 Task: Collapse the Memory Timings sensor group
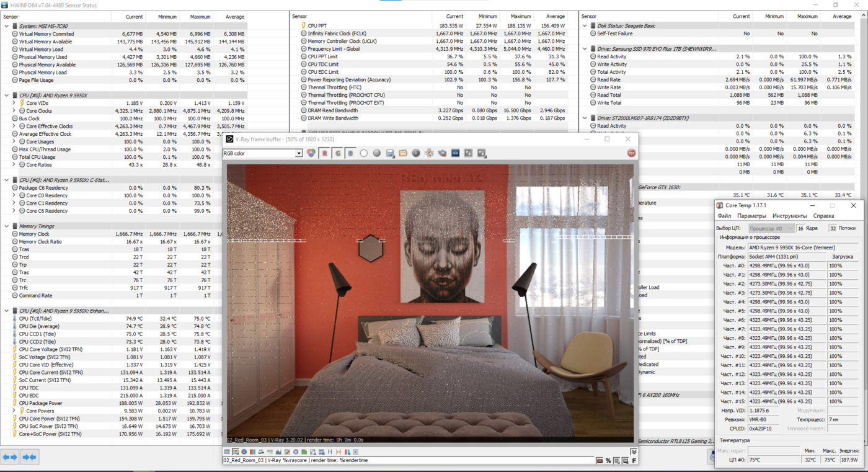point(6,226)
